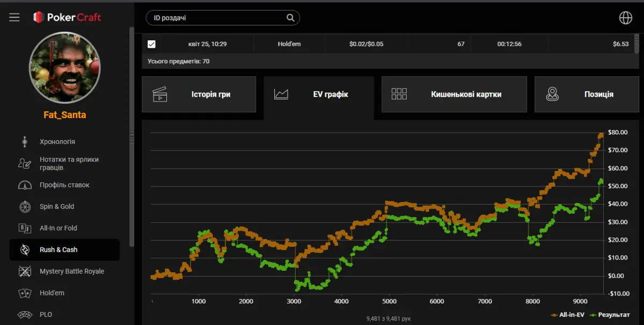Select Hold'em in the sidebar

click(52, 293)
